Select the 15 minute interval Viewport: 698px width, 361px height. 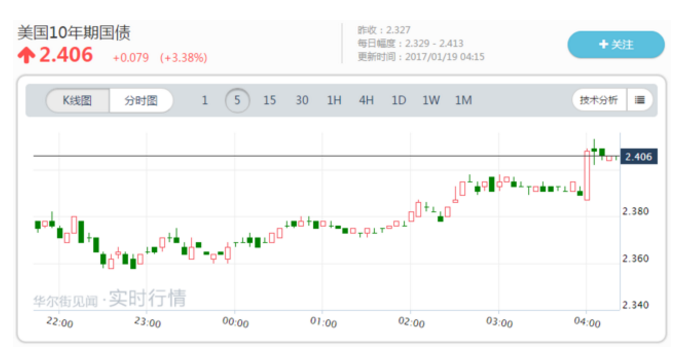[269, 100]
